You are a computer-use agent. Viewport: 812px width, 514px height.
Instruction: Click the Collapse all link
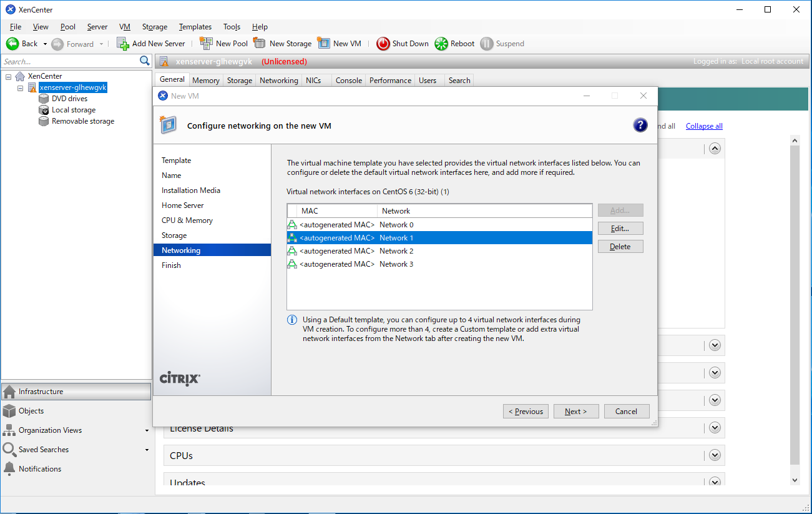point(704,126)
